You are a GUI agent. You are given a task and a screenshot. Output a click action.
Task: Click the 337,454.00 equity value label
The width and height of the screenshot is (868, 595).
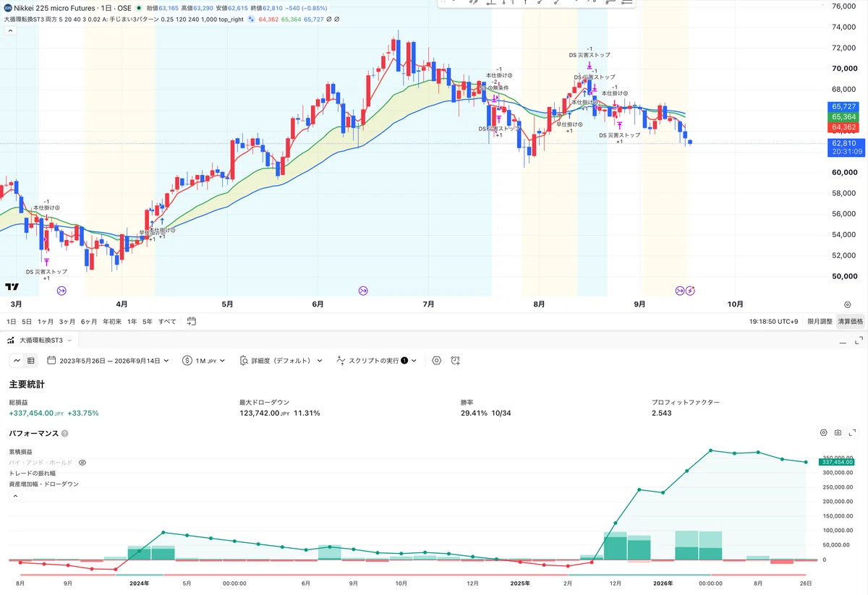836,461
